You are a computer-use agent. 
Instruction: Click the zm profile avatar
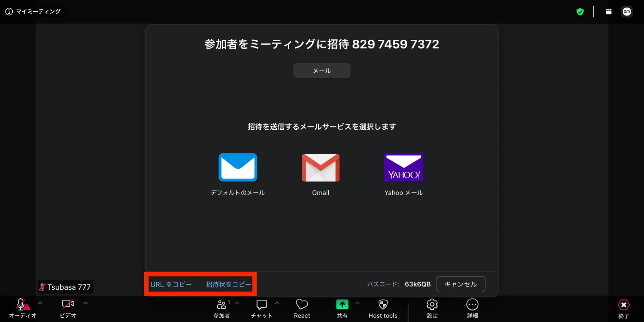(x=627, y=12)
